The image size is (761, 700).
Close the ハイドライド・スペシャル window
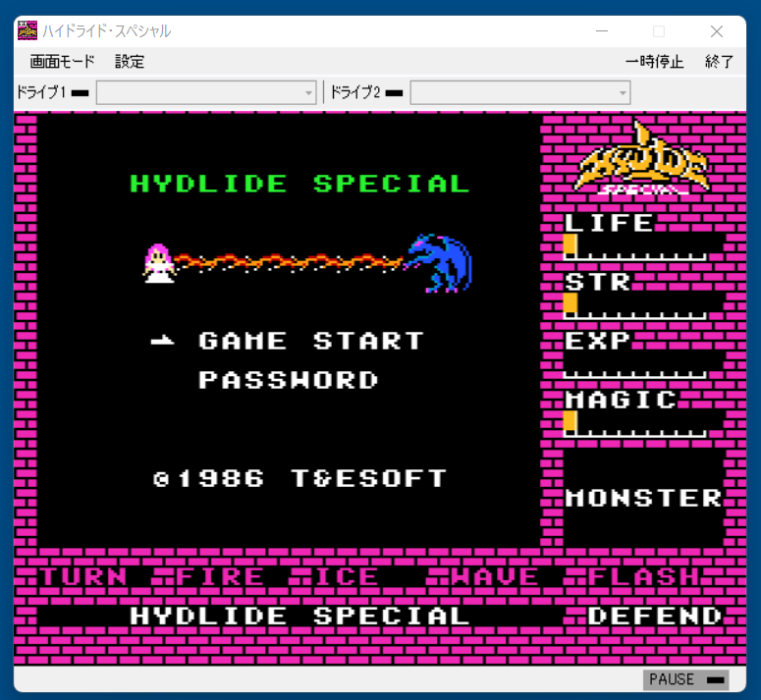[717, 31]
